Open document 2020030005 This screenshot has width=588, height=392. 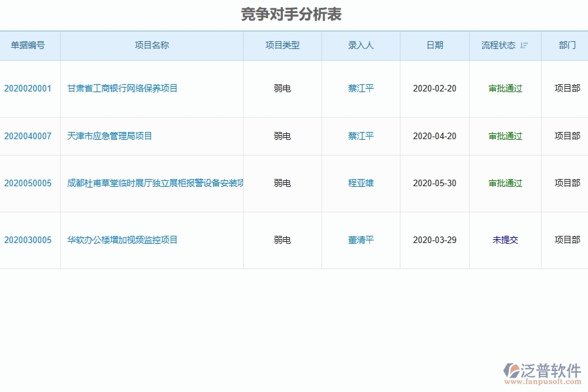[29, 240]
